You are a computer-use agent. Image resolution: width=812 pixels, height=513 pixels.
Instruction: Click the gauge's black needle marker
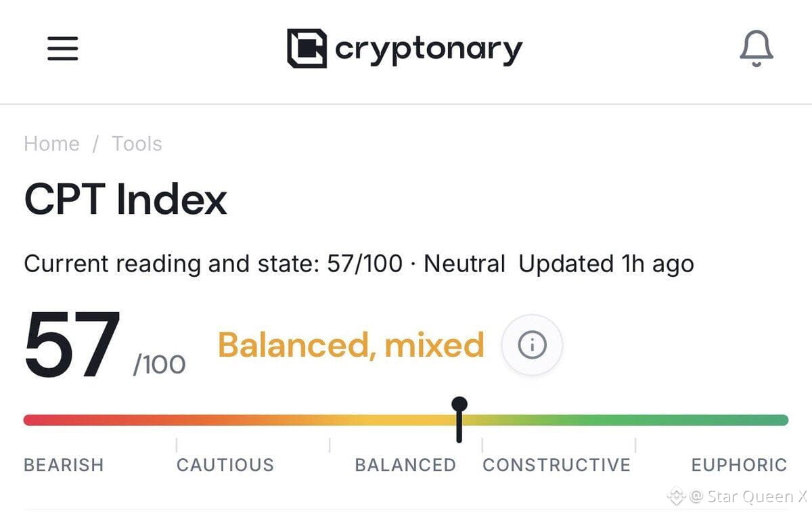click(459, 420)
